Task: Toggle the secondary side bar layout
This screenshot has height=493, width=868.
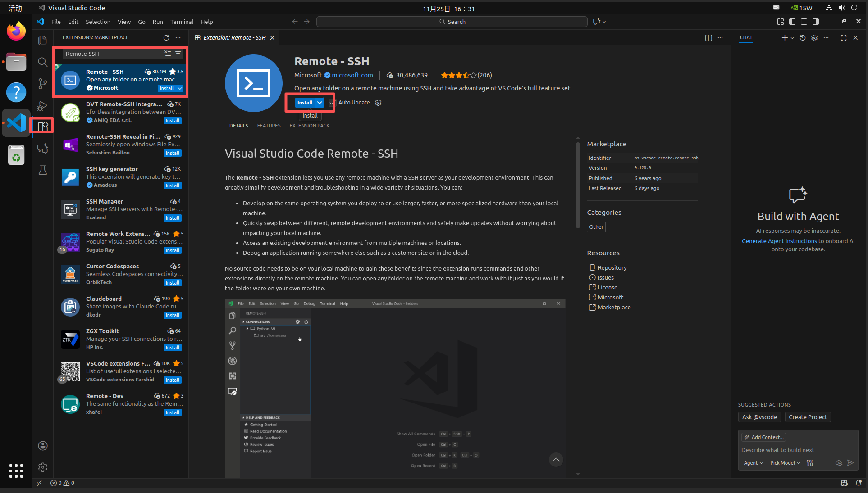Action: tap(816, 22)
